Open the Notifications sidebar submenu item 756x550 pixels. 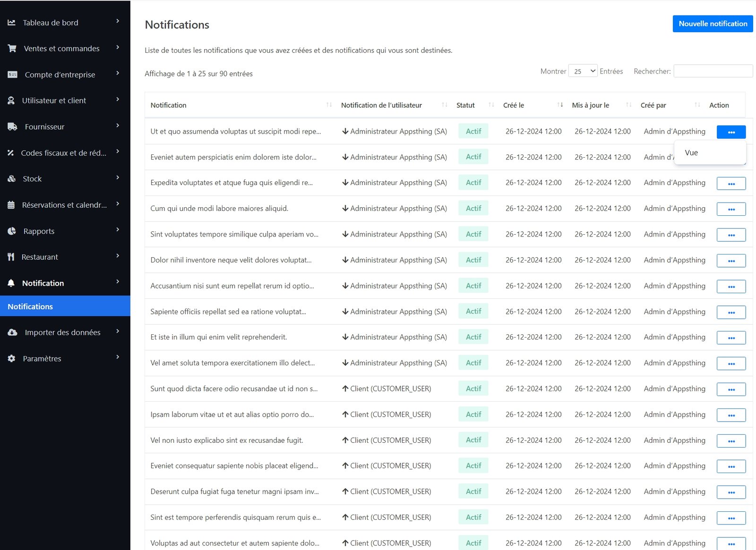click(30, 306)
